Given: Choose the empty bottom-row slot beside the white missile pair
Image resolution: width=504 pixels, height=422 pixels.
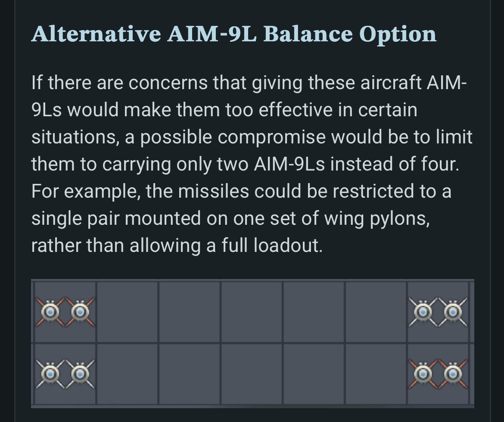Looking at the screenshot, I should coord(127,374).
